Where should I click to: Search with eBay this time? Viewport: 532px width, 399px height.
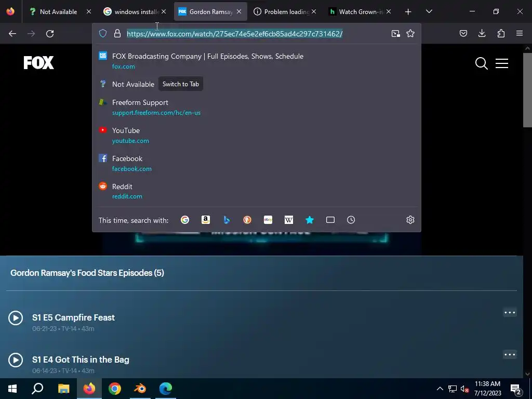[268, 220]
